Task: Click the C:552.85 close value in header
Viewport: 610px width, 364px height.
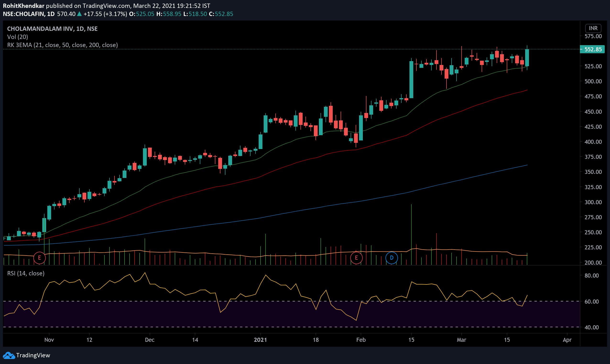Action: pyautogui.click(x=221, y=14)
